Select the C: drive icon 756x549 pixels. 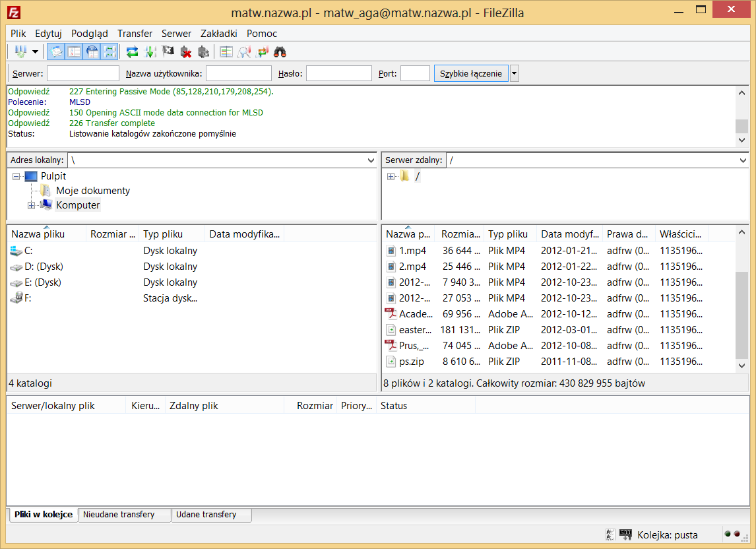(x=16, y=251)
